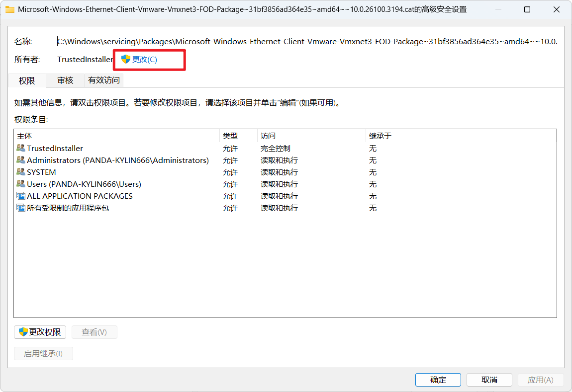572x392 pixels.
Task: Click the 类型 column header
Action: click(x=239, y=136)
